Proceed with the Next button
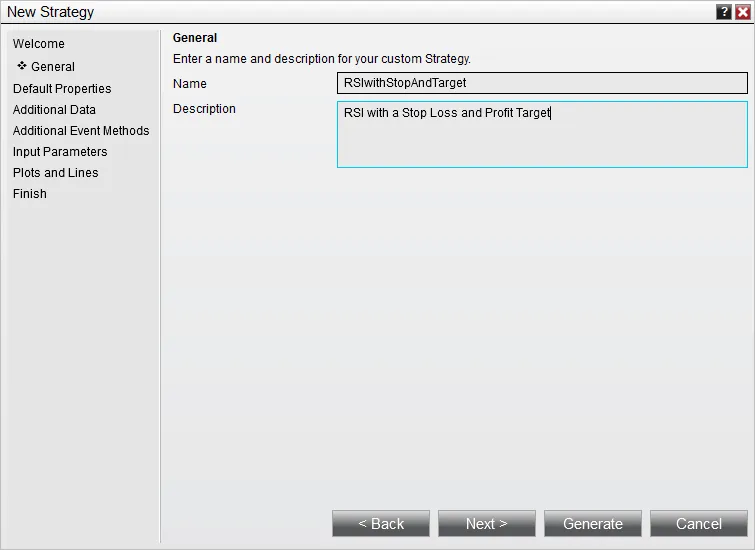755x550 pixels. pos(487,524)
